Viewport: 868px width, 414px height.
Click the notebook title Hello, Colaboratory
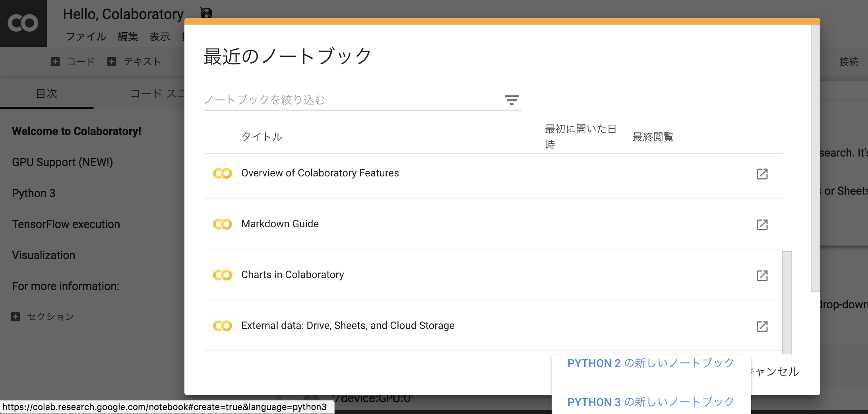(123, 14)
